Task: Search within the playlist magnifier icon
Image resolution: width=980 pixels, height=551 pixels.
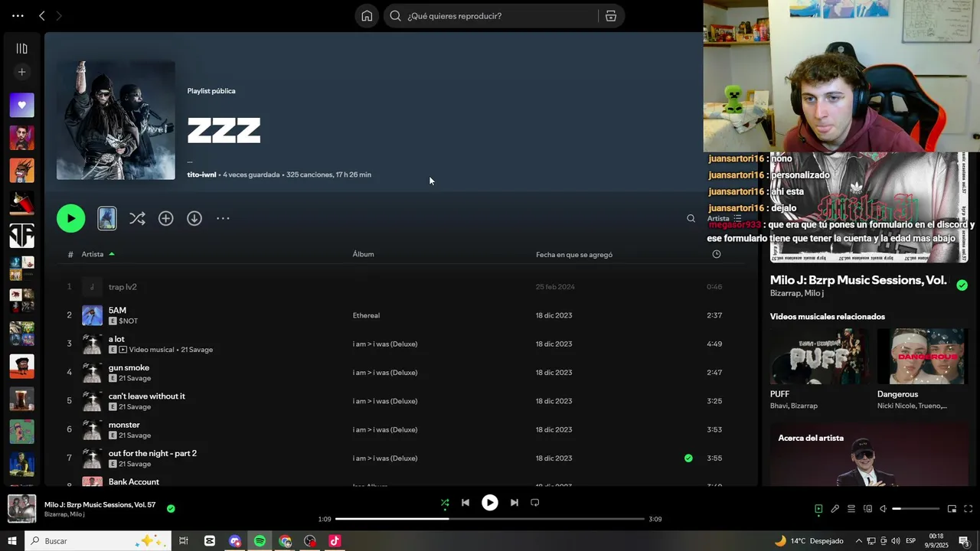Action: (691, 218)
